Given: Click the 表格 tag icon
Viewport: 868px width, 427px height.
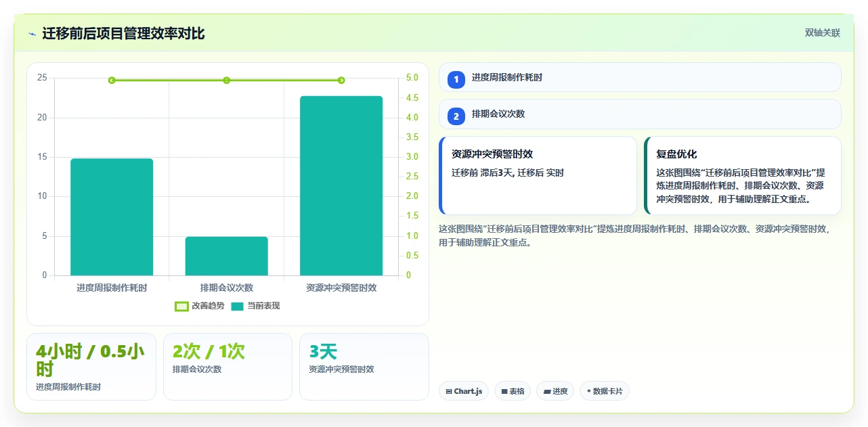Looking at the screenshot, I should point(504,391).
